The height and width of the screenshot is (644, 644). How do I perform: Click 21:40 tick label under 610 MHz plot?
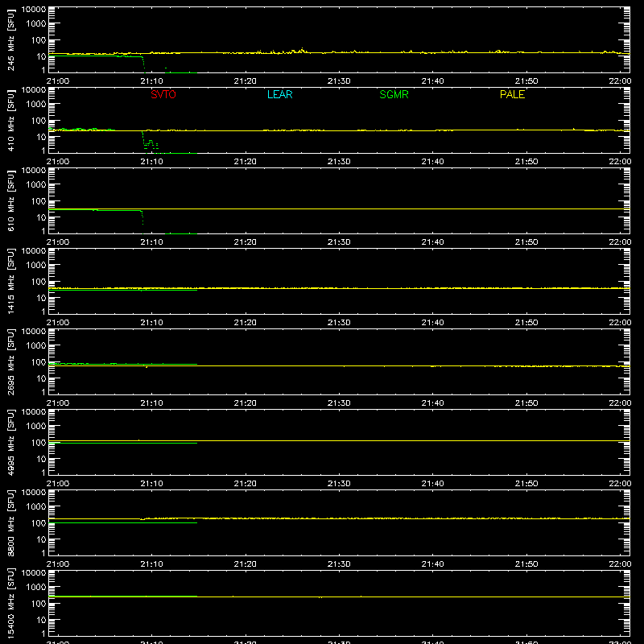432,242
